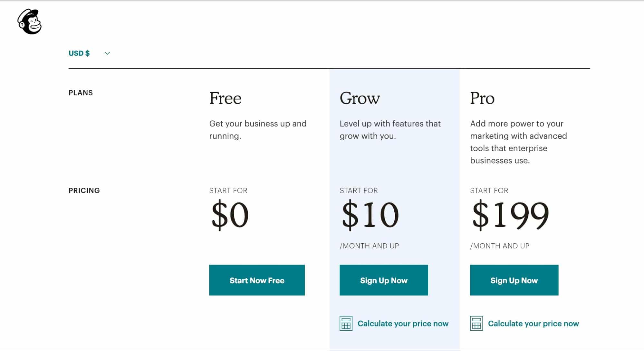Click Sign Up Now for Grow plan
The image size is (644, 351).
[384, 280]
